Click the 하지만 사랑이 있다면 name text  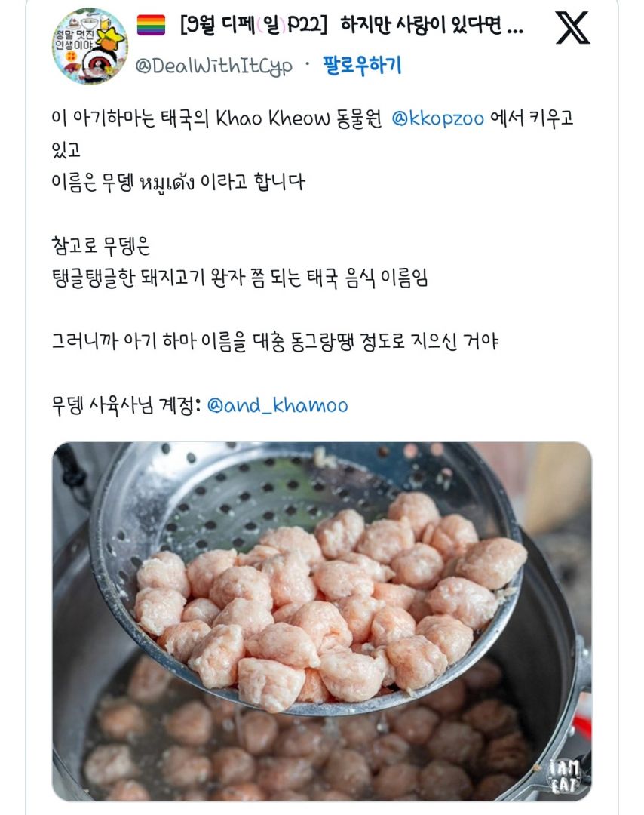tap(422, 24)
